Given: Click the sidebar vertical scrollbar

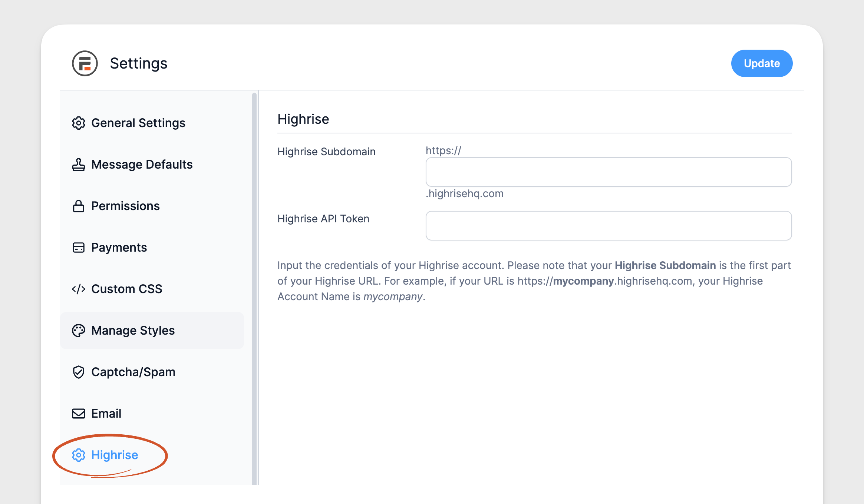Looking at the screenshot, I should 254,288.
